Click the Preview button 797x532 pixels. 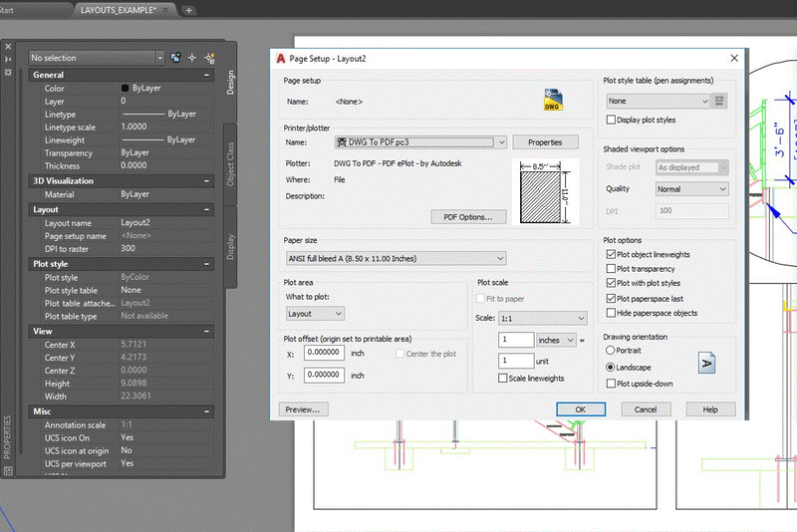point(303,409)
